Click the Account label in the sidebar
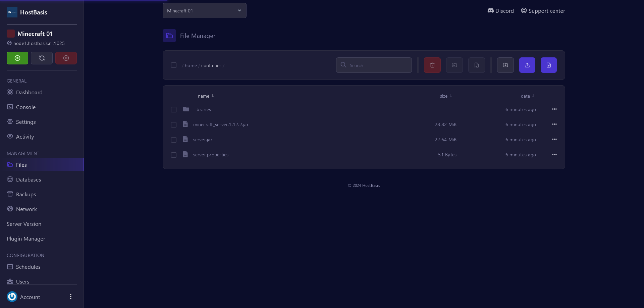Image resolution: width=644 pixels, height=308 pixels. pos(30,297)
